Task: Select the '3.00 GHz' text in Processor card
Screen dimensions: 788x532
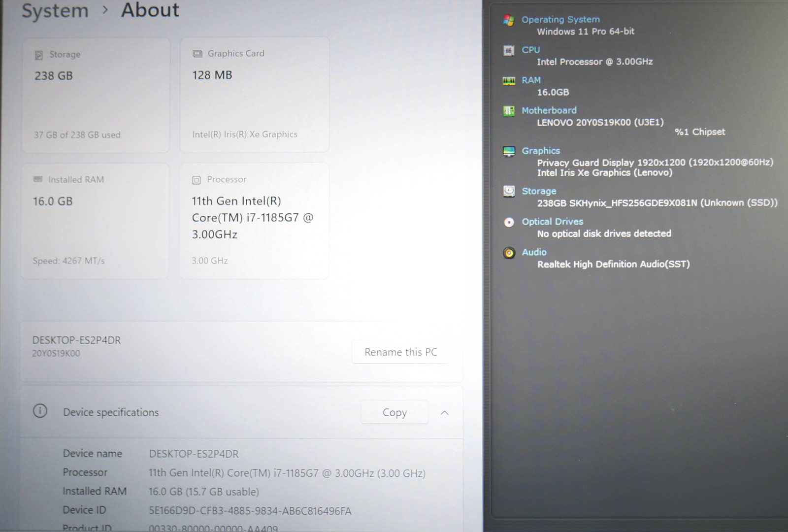Action: [x=210, y=261]
